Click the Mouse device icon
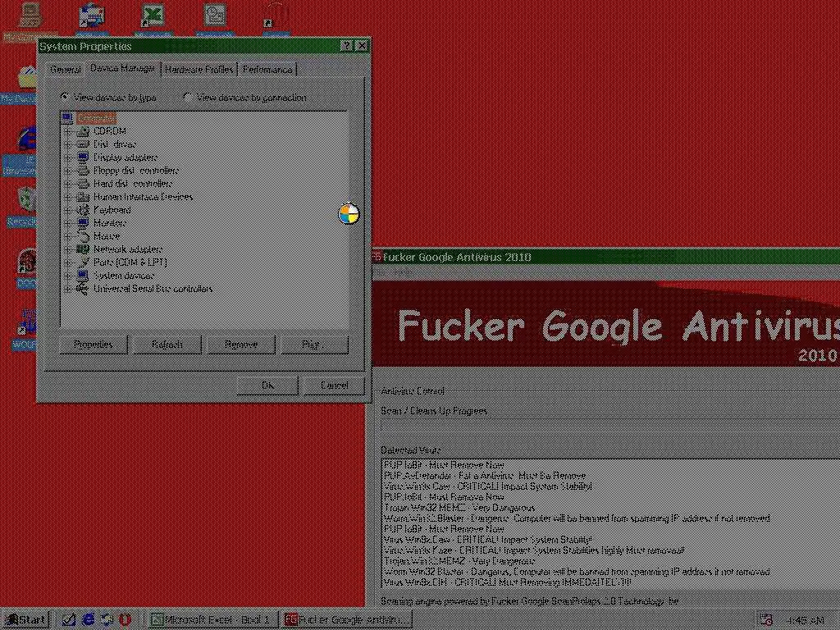840x630 pixels. coord(83,236)
